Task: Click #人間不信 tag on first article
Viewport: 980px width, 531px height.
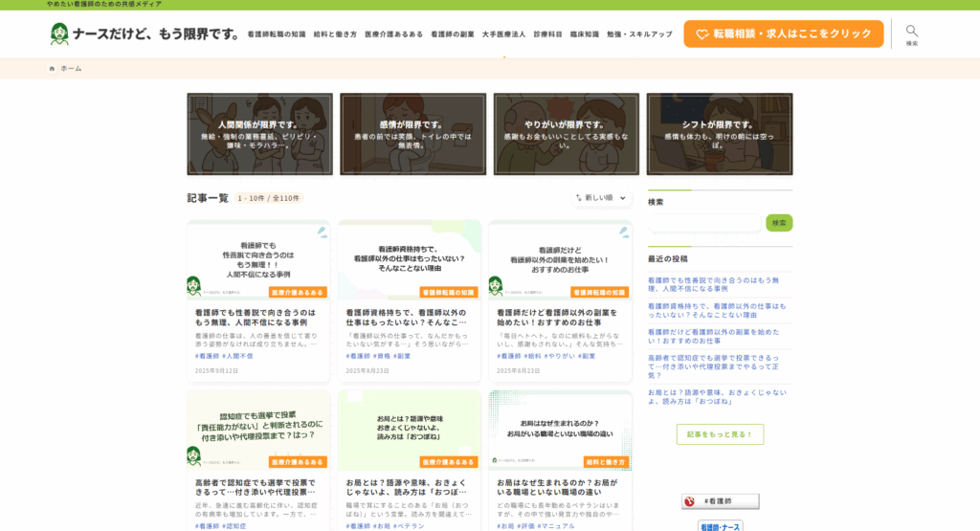Action: click(x=238, y=356)
